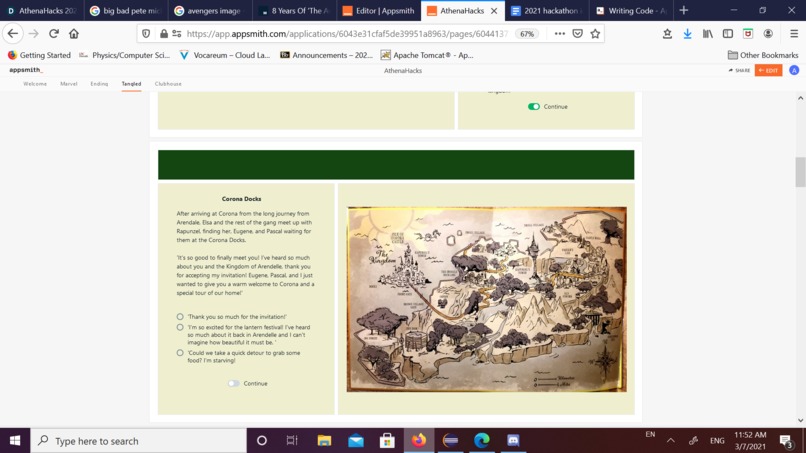Open a new browser tab with plus
The height and width of the screenshot is (453, 806).
(684, 10)
